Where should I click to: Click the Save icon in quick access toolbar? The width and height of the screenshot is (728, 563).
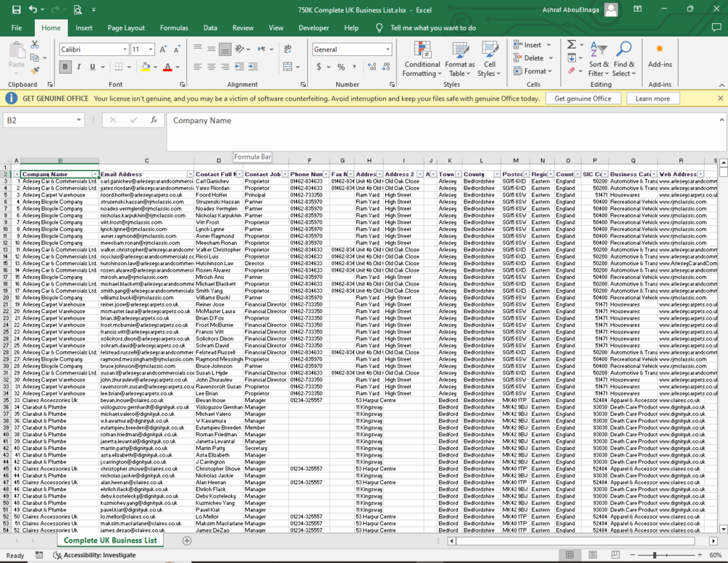click(16, 9)
